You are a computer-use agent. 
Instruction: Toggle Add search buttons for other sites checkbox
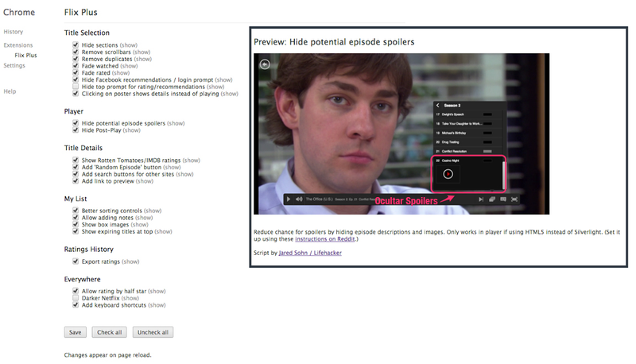click(x=76, y=173)
